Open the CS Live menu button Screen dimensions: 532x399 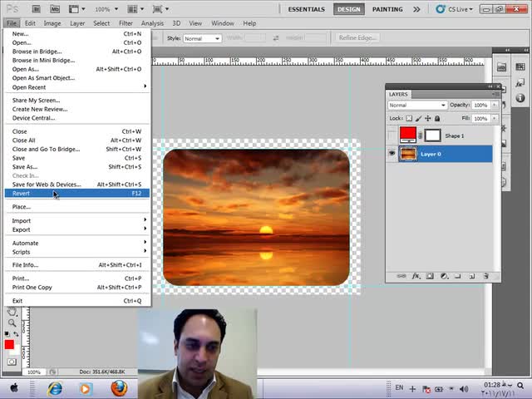[x=460, y=9]
